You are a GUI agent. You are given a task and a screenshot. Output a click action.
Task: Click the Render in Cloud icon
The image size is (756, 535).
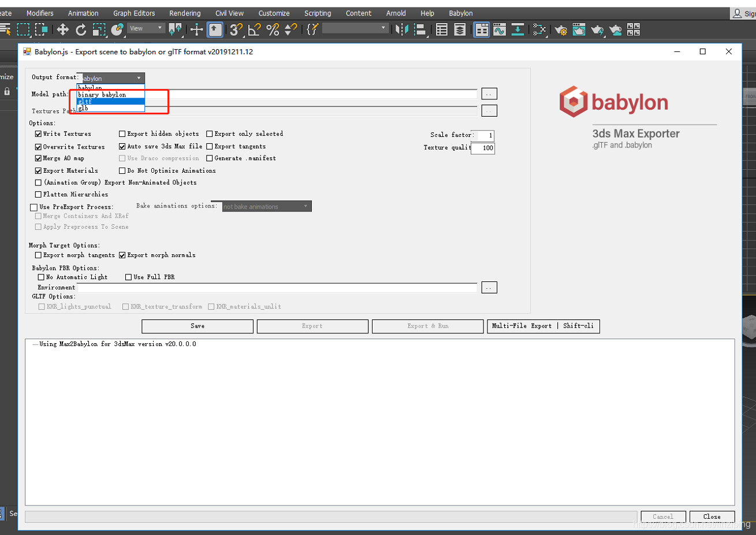click(616, 29)
